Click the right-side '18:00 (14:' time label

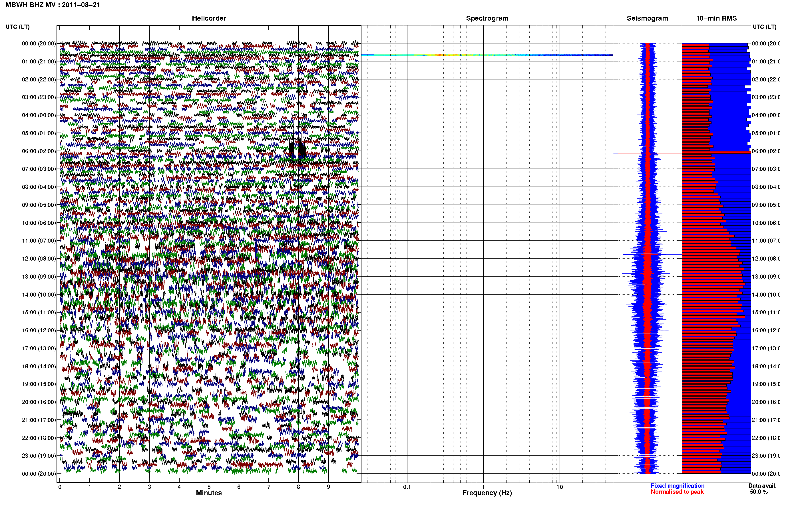click(x=766, y=366)
